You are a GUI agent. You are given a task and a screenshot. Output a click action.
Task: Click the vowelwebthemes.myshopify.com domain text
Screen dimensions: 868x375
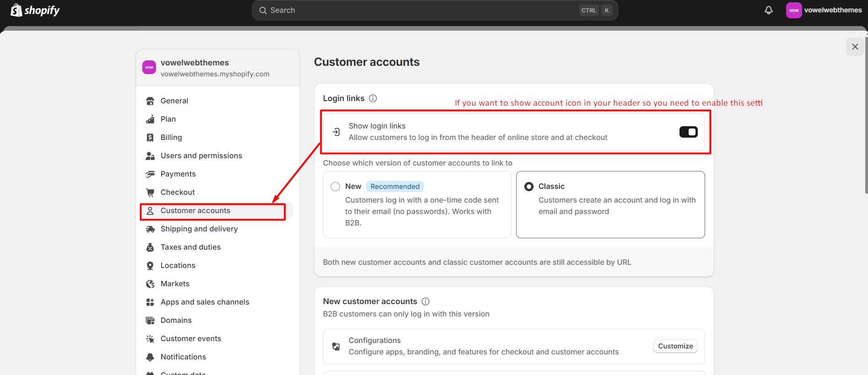tap(215, 74)
